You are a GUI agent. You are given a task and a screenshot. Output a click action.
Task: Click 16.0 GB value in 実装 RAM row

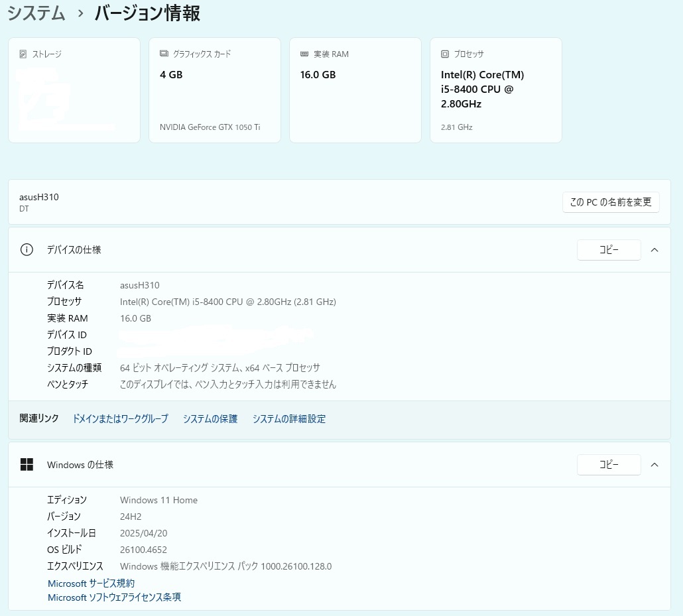point(135,318)
